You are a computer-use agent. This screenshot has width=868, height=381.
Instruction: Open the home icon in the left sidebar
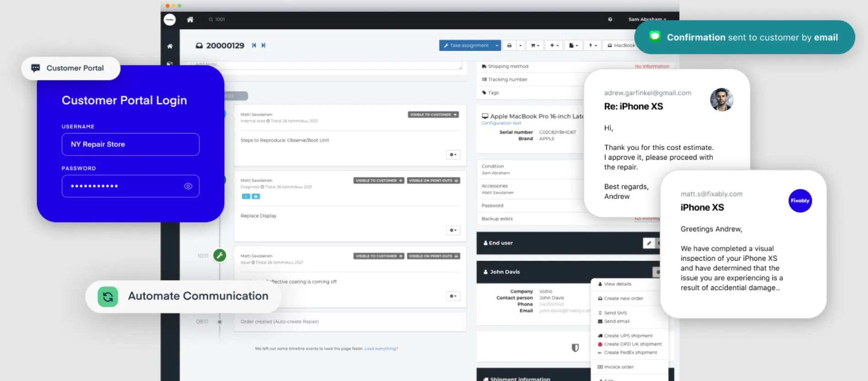point(170,46)
